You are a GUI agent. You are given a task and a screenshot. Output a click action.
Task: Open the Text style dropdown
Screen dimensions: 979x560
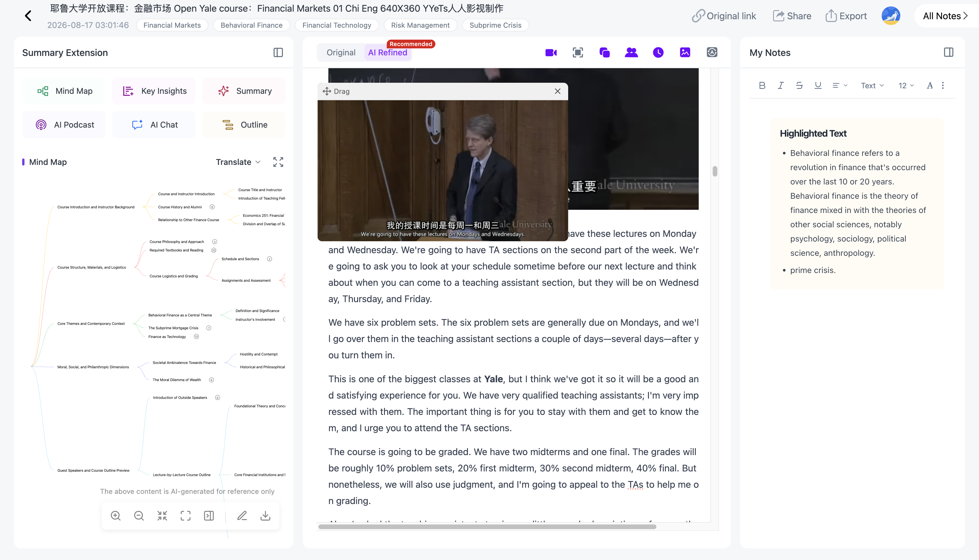click(872, 85)
